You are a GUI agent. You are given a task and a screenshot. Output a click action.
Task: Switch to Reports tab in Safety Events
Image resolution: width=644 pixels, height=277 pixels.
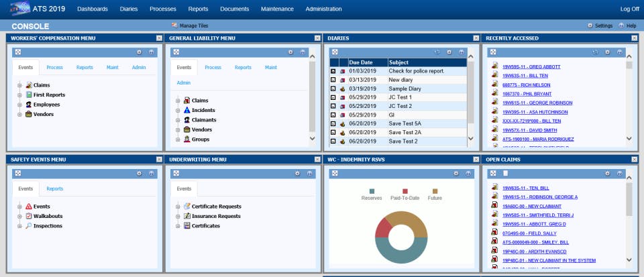coord(54,188)
